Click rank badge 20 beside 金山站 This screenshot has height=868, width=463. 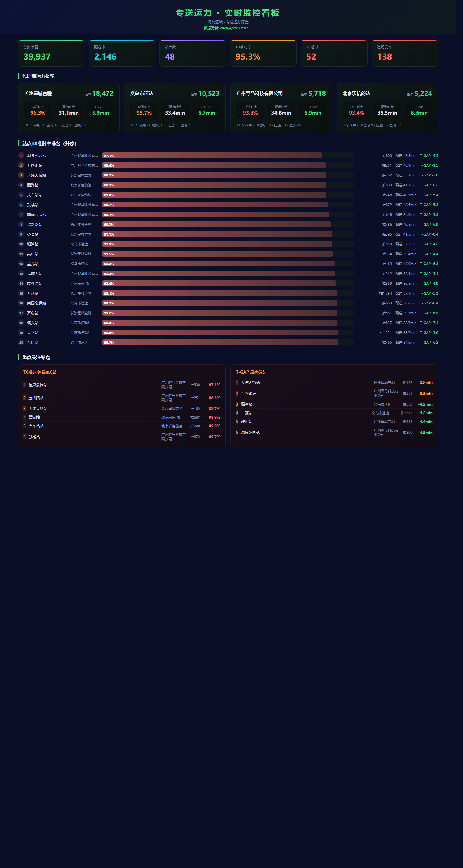pyautogui.click(x=21, y=342)
